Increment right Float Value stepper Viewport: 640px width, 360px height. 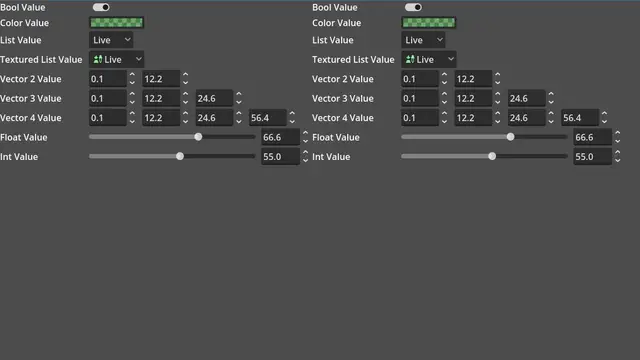(618, 133)
